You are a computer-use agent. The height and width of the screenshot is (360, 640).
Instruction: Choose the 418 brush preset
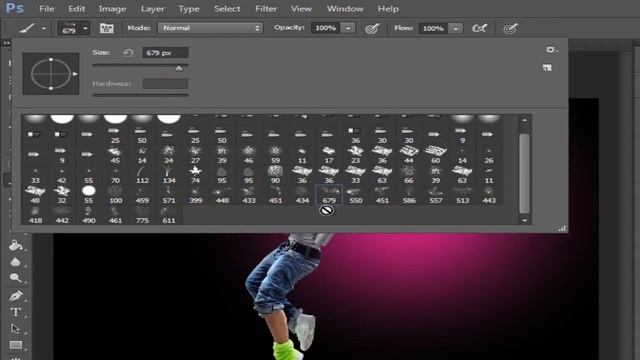(36, 215)
